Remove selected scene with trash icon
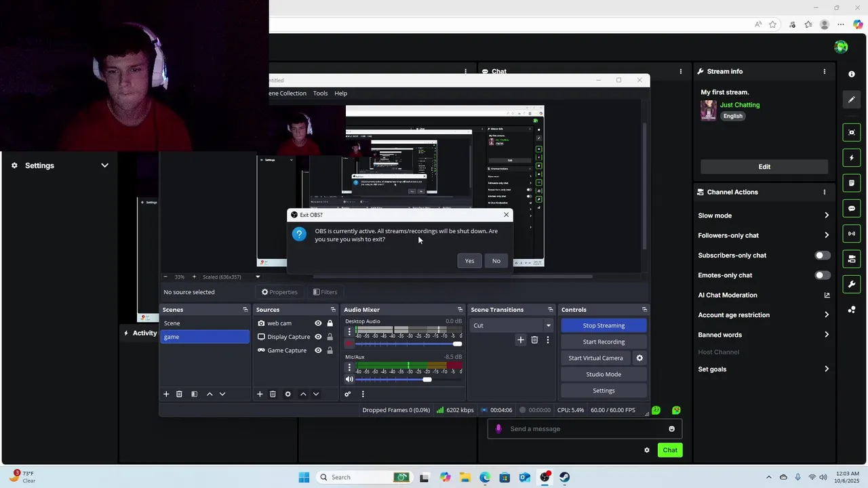This screenshot has height=488, width=868. (179, 394)
